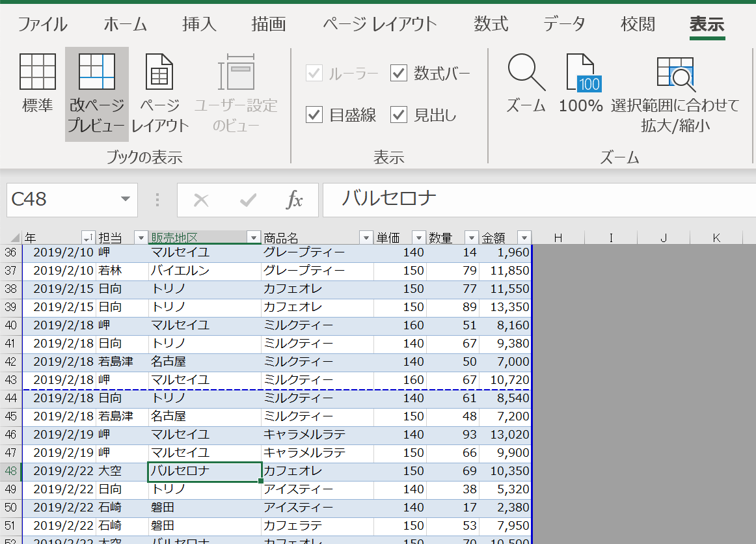
Task: Reset zoom to 100%
Action: tap(580, 83)
